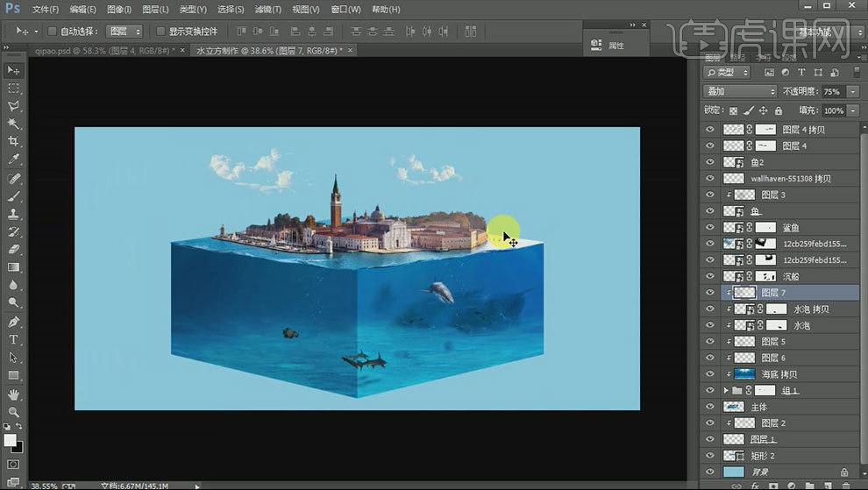Screen dimensions: 868x490
Task: Select the Crop tool
Action: point(13,141)
